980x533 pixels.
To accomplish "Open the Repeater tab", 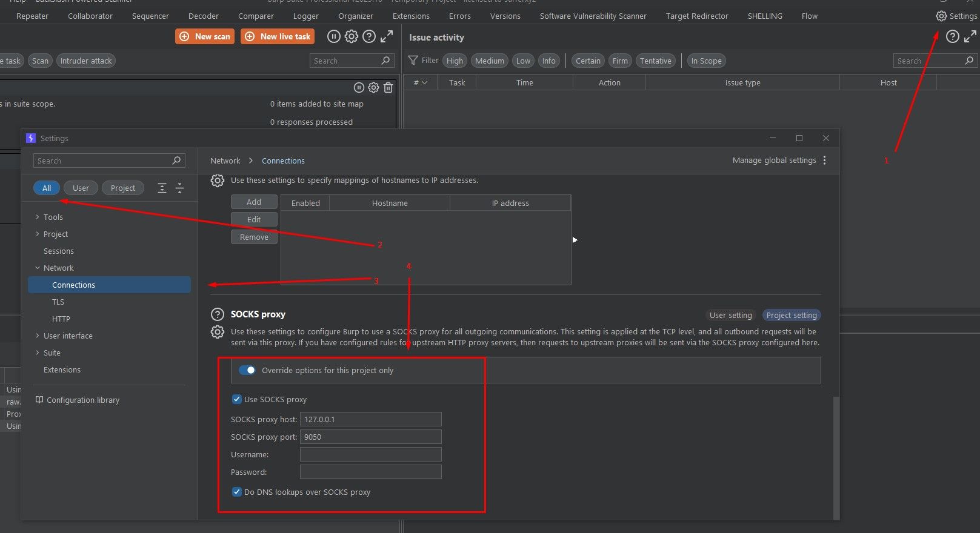I will 32,16.
